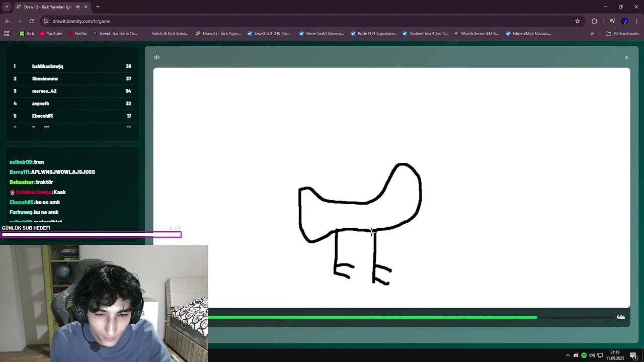
Task: Expand hidden bookmarks with double chevron
Action: 592,34
